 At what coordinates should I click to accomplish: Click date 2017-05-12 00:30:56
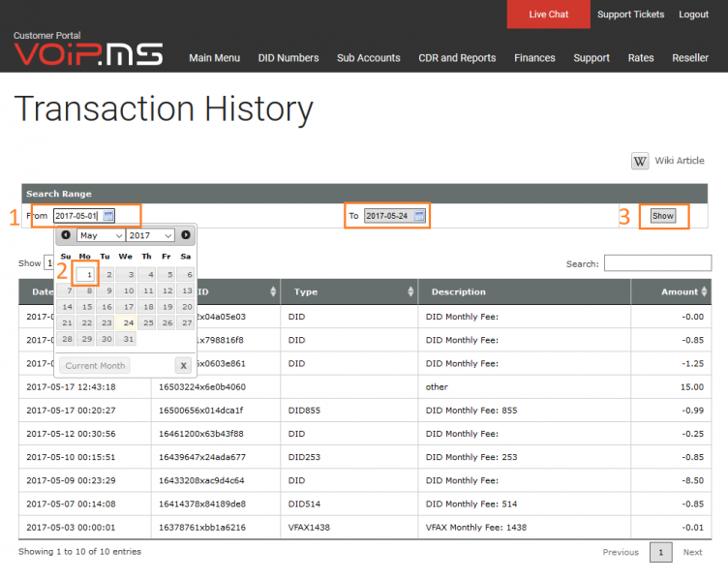point(71,434)
